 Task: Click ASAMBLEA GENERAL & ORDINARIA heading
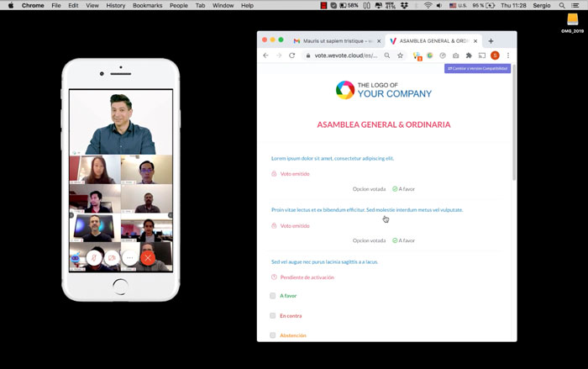(384, 124)
